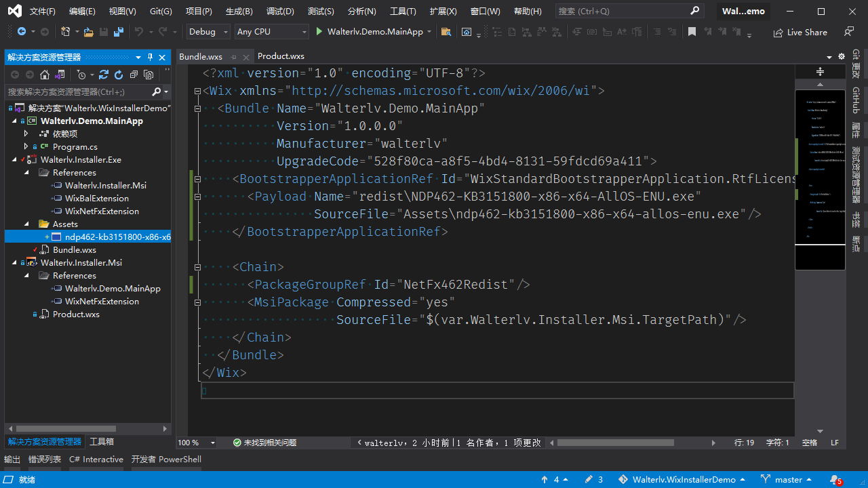Image resolution: width=868 pixels, height=488 pixels.
Task: Open editor settings gear icon
Action: point(842,56)
